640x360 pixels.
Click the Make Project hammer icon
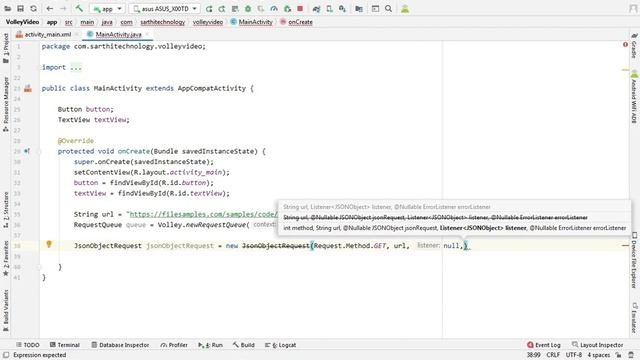tap(79, 9)
